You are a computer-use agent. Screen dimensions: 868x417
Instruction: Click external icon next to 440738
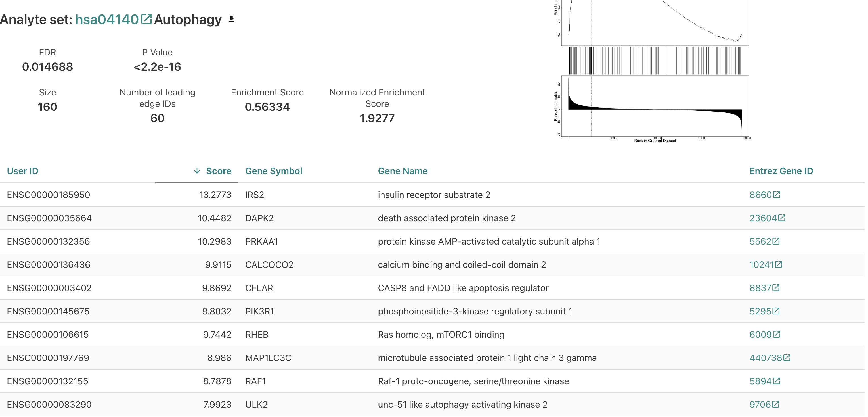click(787, 357)
